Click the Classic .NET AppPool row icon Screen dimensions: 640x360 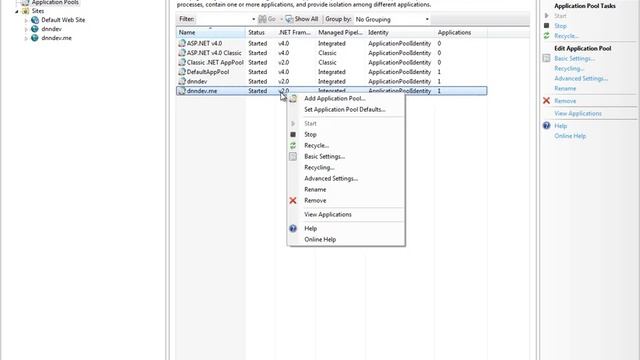(x=182, y=62)
